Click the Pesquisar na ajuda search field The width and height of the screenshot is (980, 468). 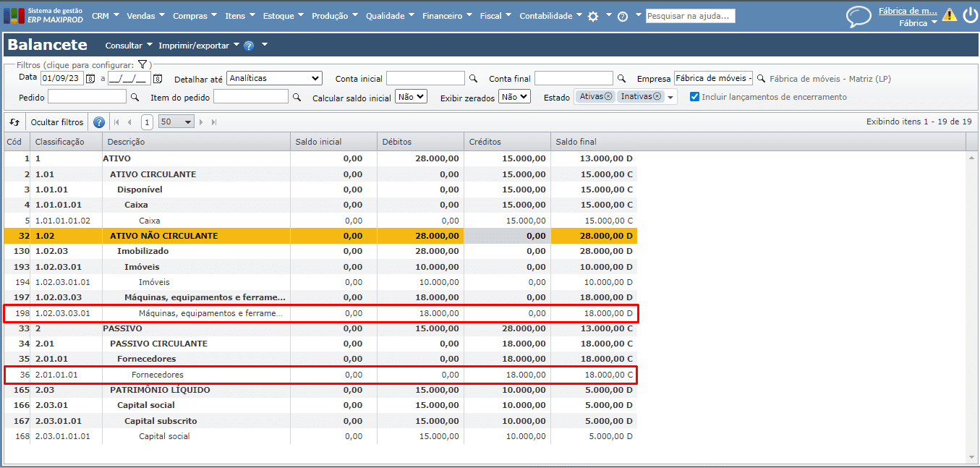point(690,16)
